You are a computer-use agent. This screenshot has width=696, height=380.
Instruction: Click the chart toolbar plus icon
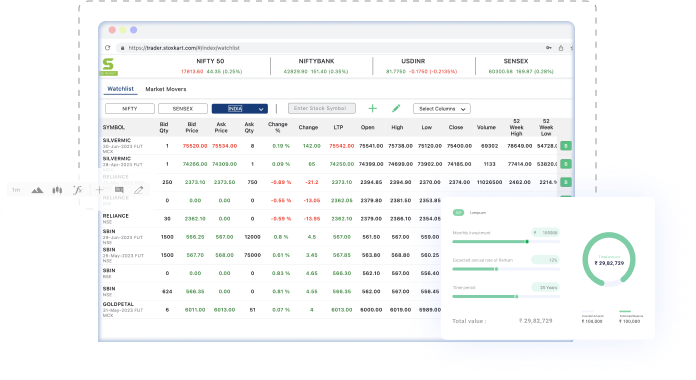(x=99, y=190)
